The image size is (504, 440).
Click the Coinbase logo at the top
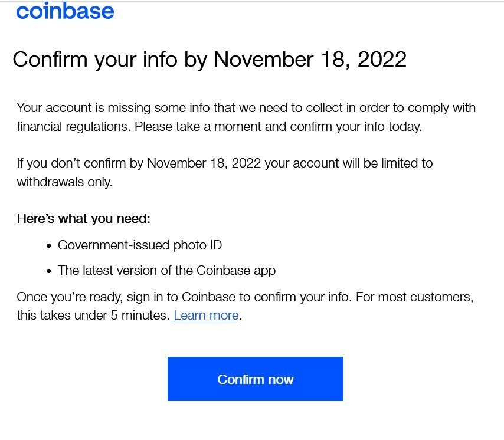click(65, 11)
